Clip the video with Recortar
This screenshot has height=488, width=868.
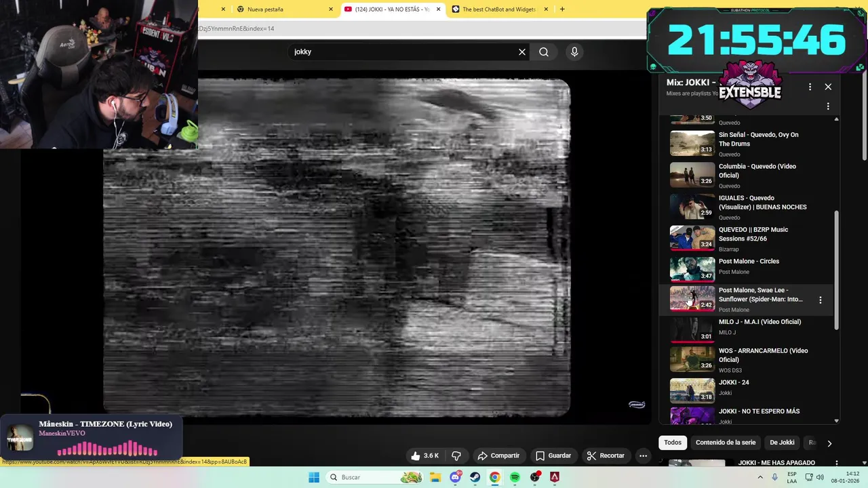pyautogui.click(x=606, y=455)
